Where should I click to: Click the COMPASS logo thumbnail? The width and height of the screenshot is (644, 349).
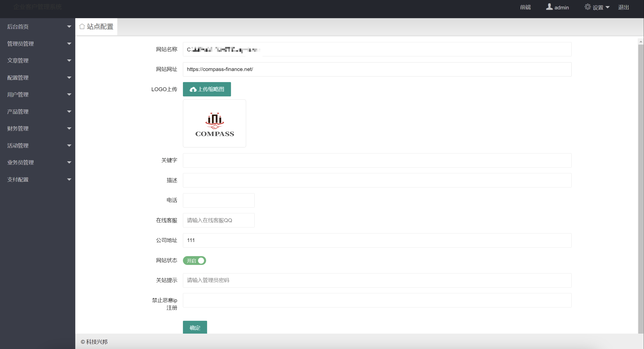pos(214,124)
